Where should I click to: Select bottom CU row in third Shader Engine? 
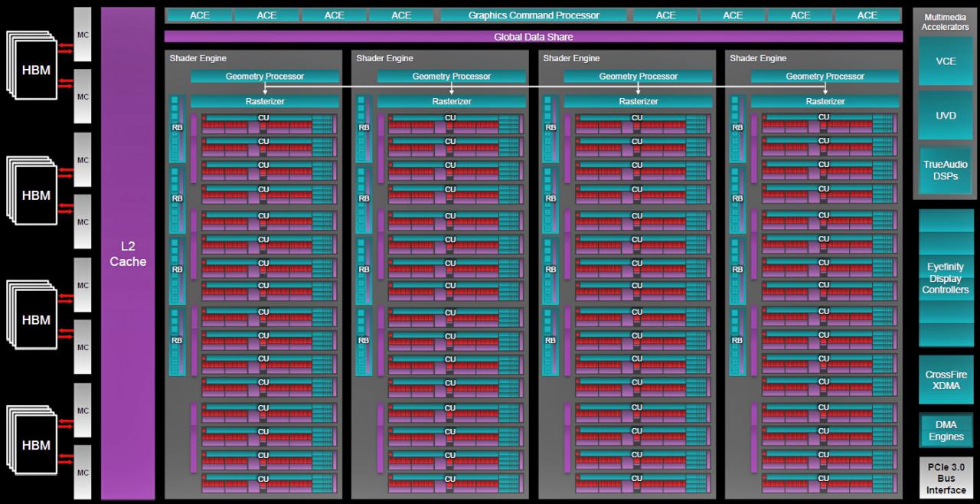[x=642, y=483]
